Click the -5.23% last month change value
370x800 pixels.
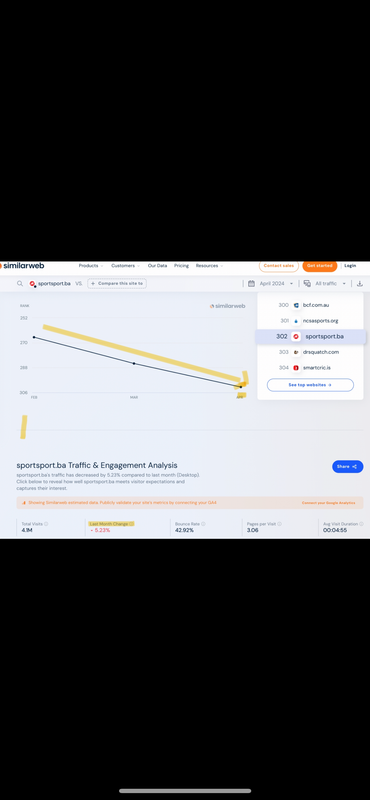pos(100,530)
